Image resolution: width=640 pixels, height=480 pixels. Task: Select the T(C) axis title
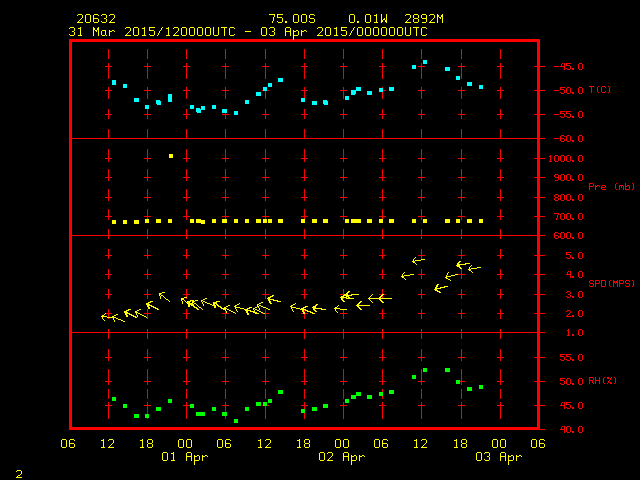point(600,89)
